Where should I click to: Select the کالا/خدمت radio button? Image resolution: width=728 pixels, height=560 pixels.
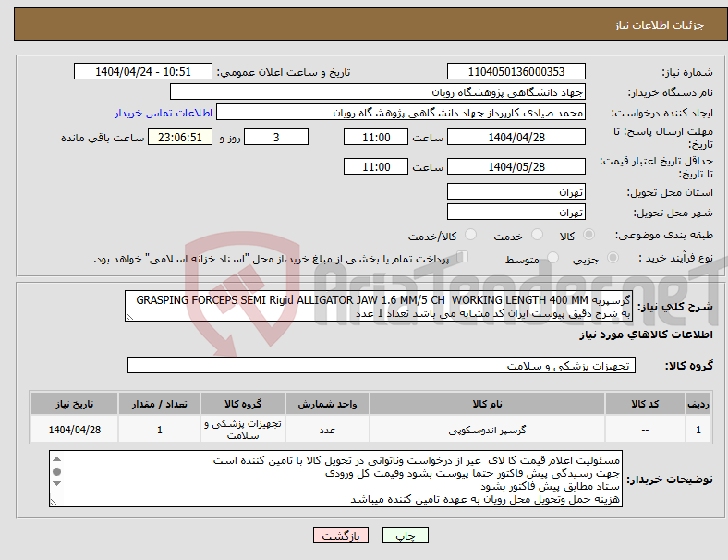(471, 235)
